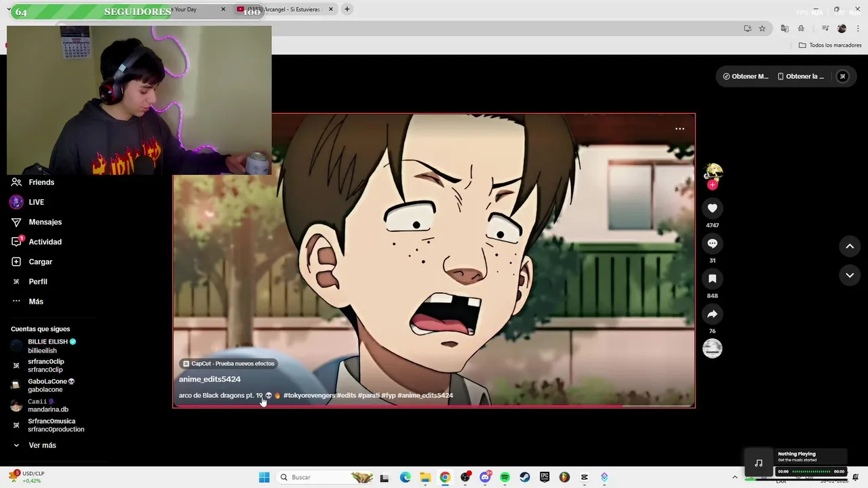Close the Arcangel - Si Estuvieras tab
Viewport: 868px width, 488px height.
pyautogui.click(x=331, y=9)
